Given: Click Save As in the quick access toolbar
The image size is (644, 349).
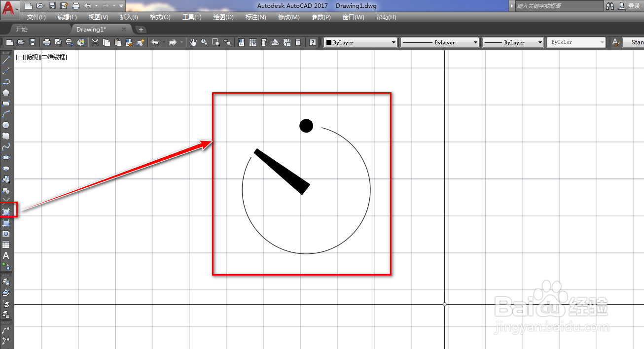Looking at the screenshot, I should (x=64, y=6).
